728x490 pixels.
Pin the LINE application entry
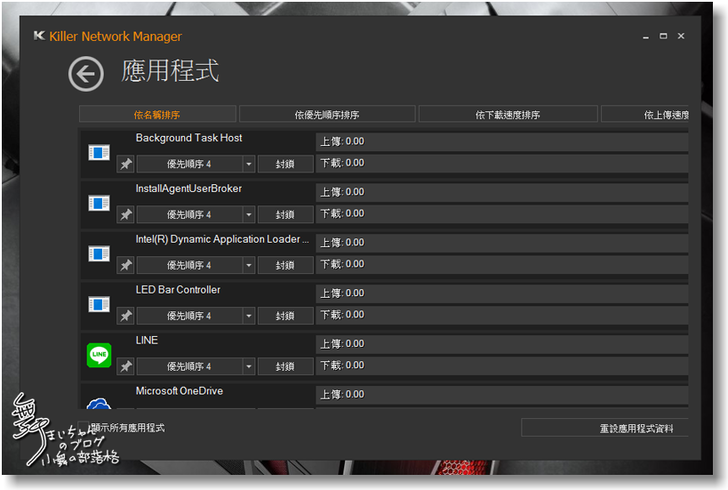125,366
